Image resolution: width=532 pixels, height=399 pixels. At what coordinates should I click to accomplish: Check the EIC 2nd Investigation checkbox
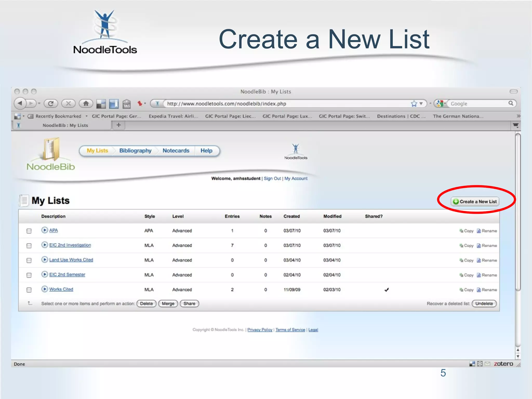point(29,245)
